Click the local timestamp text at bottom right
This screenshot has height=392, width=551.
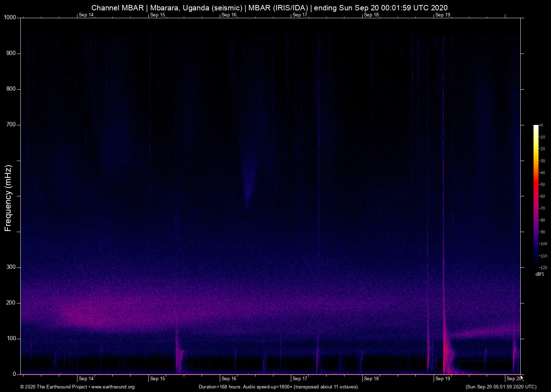[501, 387]
